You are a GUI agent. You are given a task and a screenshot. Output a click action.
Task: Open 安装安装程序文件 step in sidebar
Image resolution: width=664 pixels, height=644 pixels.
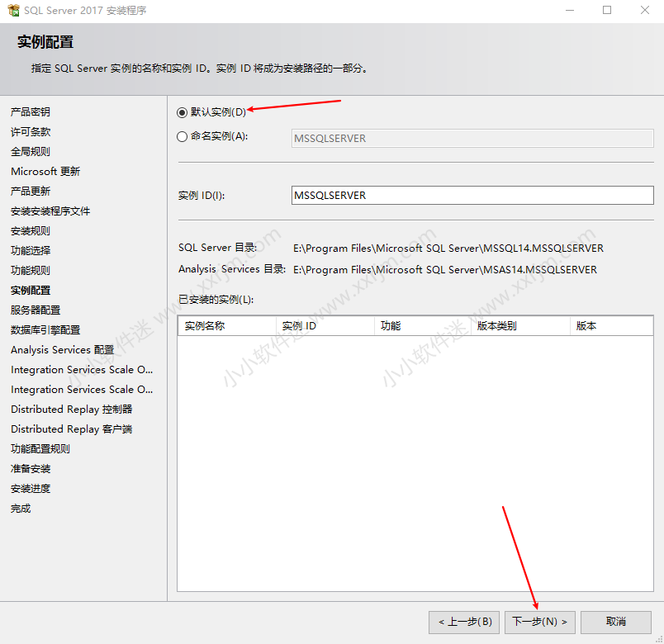pyautogui.click(x=50, y=211)
